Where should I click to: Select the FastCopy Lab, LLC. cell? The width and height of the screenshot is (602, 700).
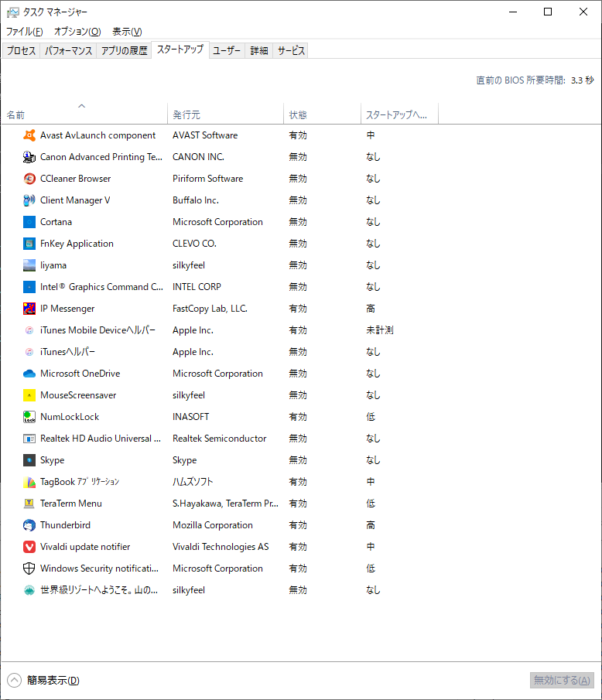[210, 309]
